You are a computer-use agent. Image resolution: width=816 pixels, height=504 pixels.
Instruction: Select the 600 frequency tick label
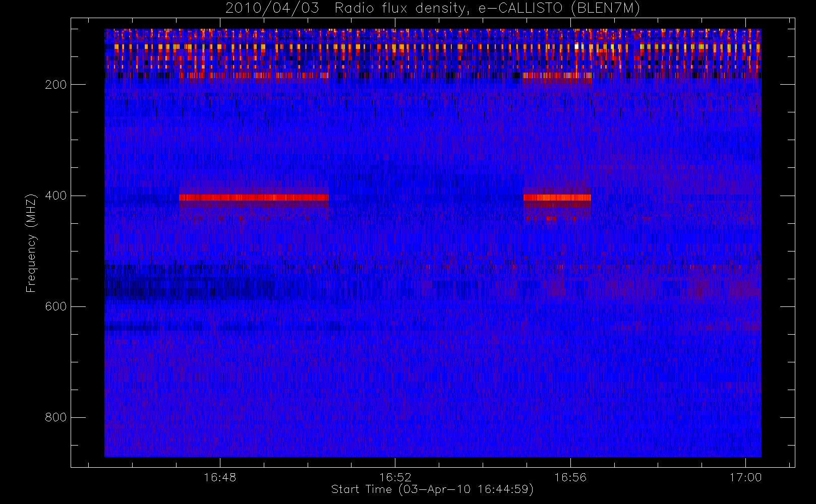56,306
